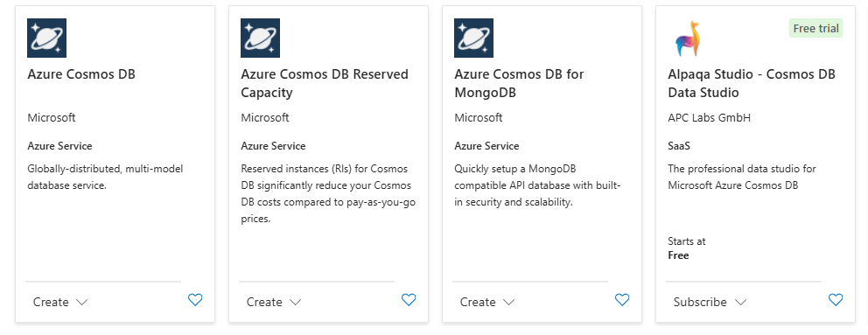The height and width of the screenshot is (335, 868).
Task: Open Azure Cosmos DB Reserved Capacity title
Action: click(x=325, y=83)
